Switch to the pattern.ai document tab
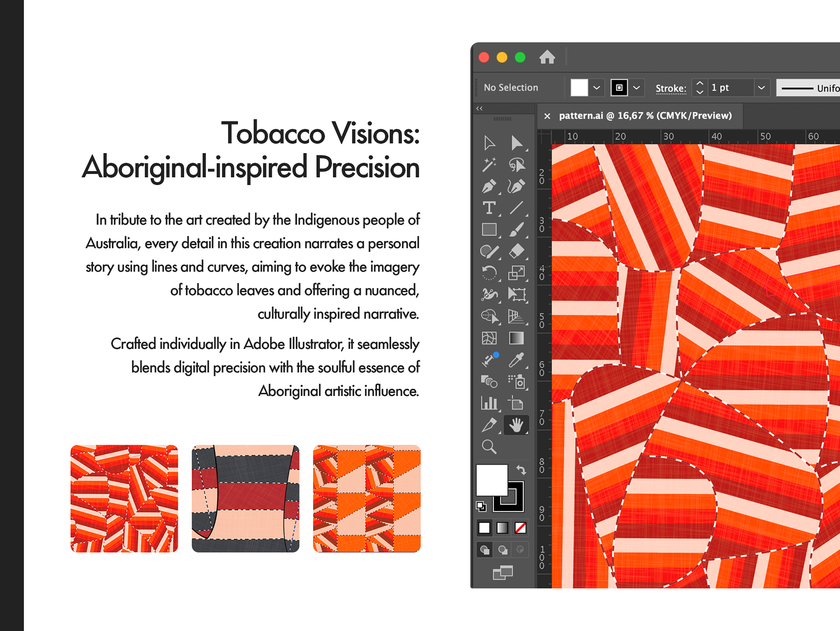 click(645, 116)
